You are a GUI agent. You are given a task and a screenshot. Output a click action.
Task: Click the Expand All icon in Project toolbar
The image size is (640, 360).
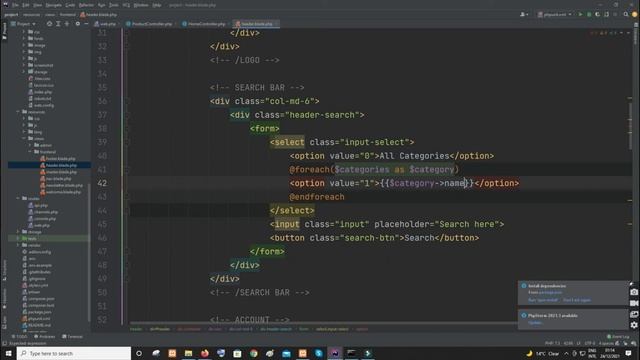(x=58, y=24)
